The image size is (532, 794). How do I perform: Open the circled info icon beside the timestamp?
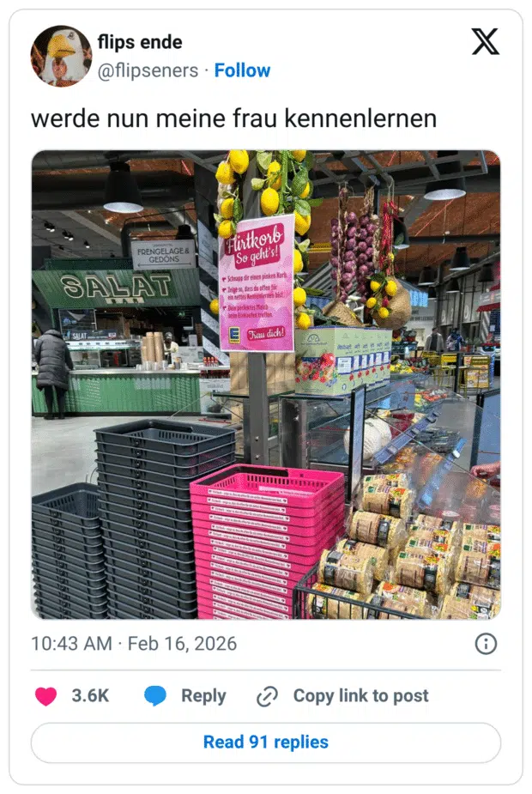click(486, 644)
